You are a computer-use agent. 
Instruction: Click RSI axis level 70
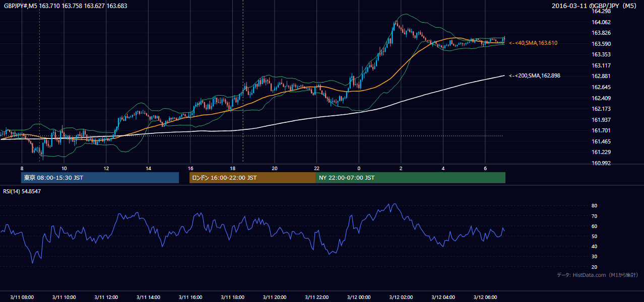[x=595, y=216]
